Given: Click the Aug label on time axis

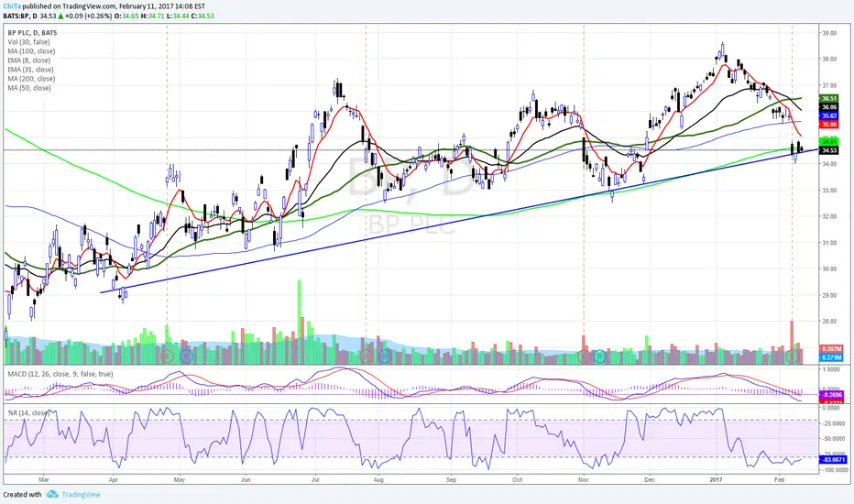Looking at the screenshot, I should coord(378,480).
